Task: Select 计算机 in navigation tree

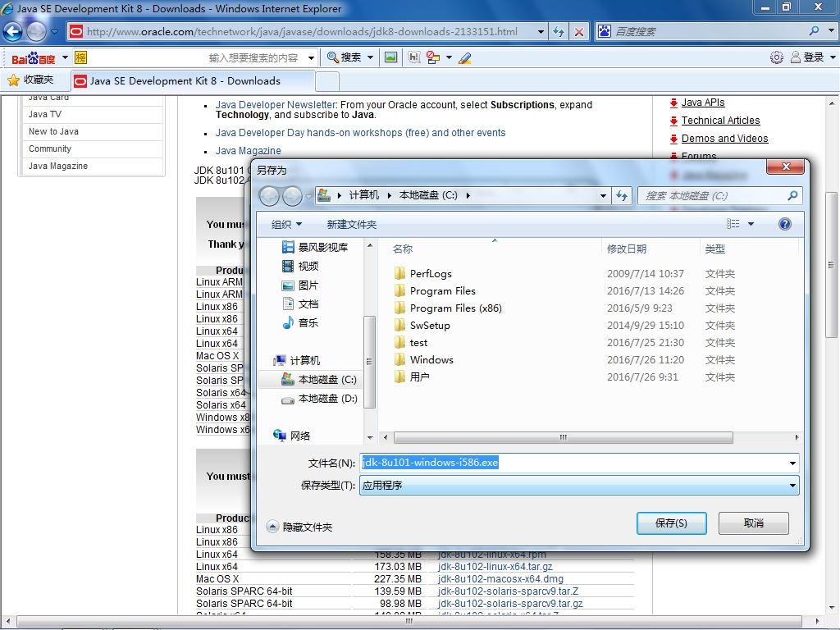Action: tap(297, 361)
